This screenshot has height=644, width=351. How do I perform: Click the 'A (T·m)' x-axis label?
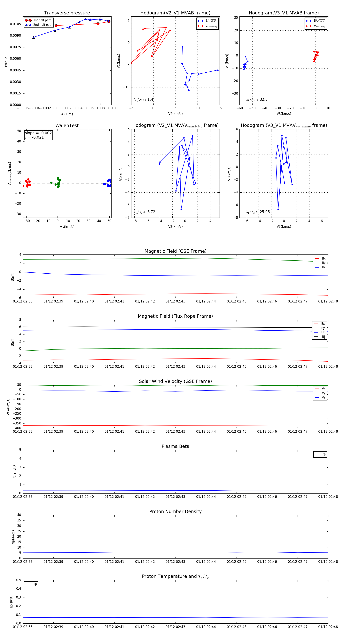pyautogui.click(x=67, y=114)
